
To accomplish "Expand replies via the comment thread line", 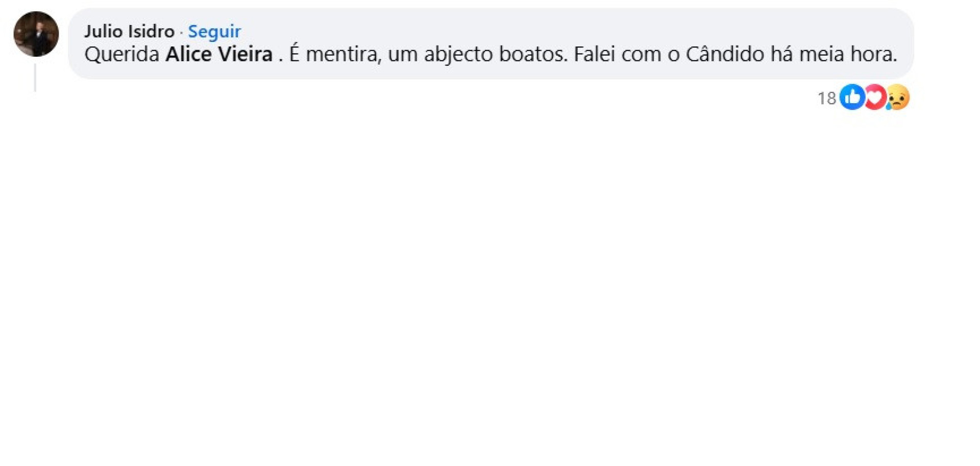I will (x=35, y=79).
